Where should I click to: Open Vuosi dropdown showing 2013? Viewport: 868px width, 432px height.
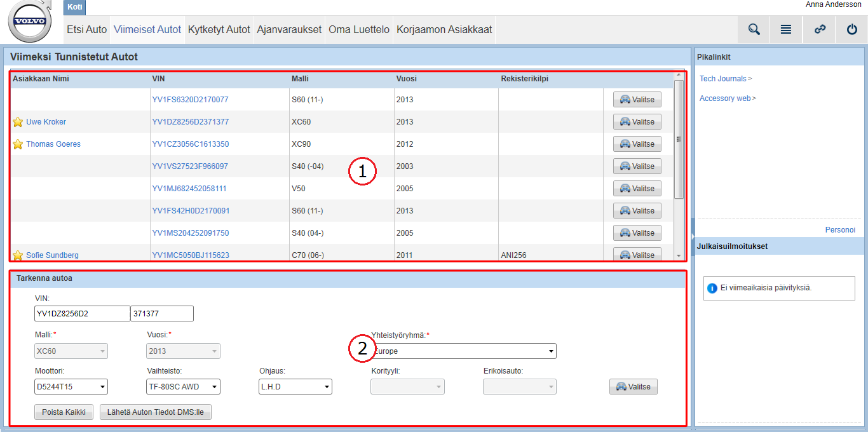click(x=183, y=351)
